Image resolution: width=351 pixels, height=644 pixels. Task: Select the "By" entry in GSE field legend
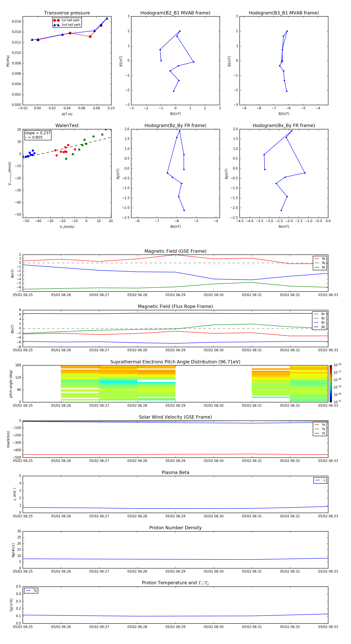coord(320,263)
